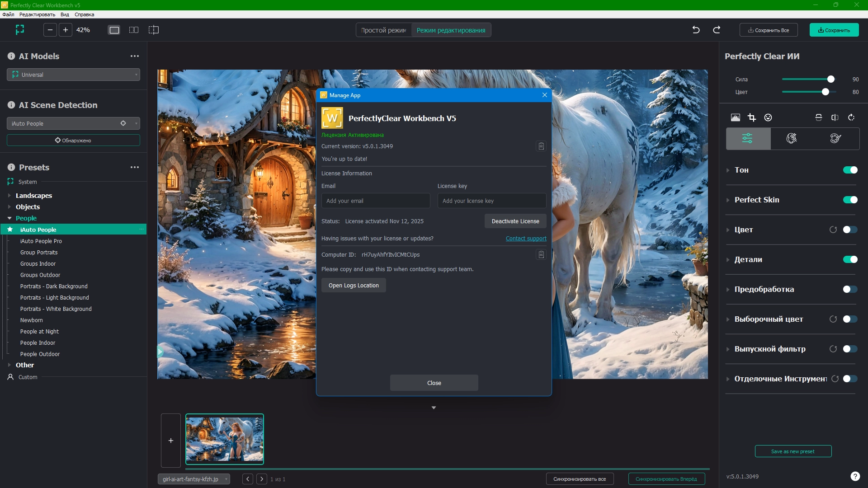The image size is (868, 488).
Task: Enable the Предобработка toggle
Action: point(850,289)
